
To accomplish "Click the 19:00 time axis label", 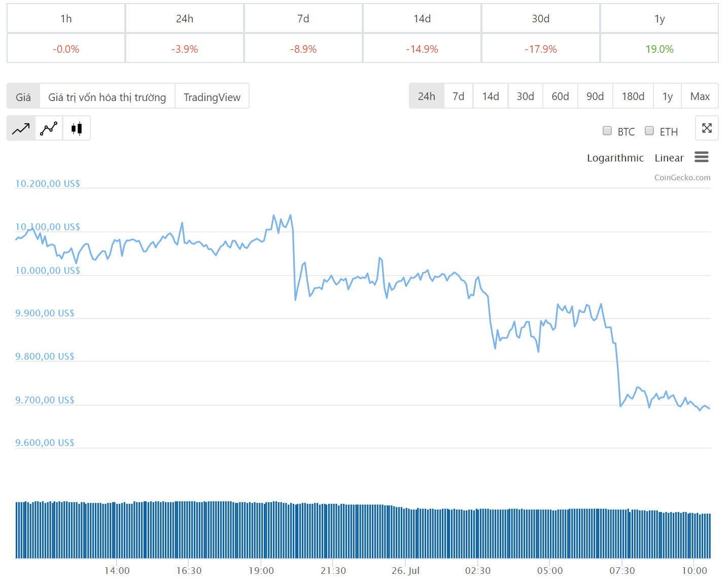I will (261, 570).
